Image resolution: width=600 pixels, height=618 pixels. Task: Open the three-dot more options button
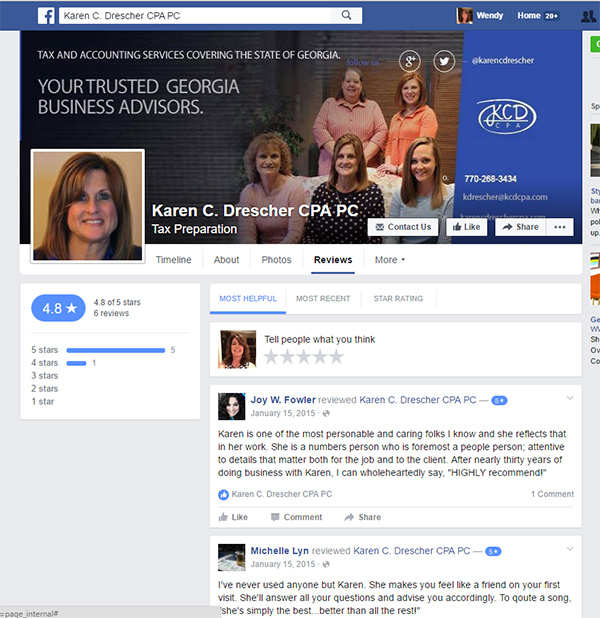coord(560,227)
